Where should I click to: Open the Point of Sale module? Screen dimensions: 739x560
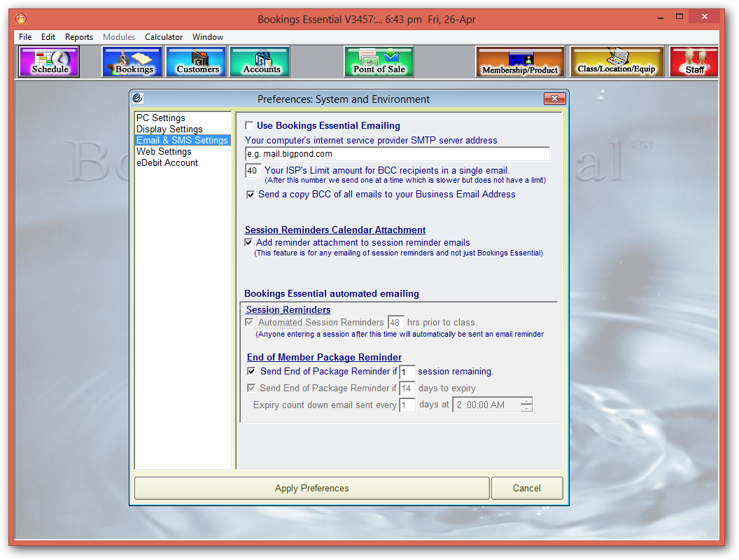click(x=379, y=62)
